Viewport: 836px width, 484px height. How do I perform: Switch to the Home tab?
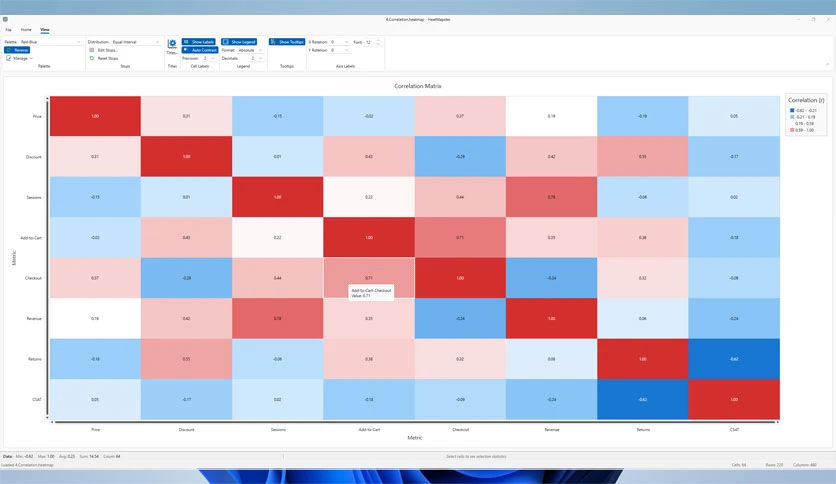(x=26, y=30)
